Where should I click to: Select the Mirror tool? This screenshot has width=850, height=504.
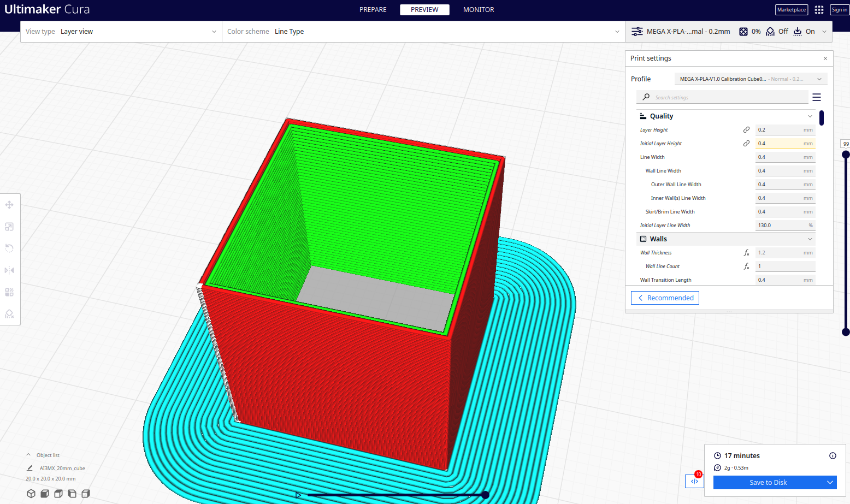tap(9, 270)
